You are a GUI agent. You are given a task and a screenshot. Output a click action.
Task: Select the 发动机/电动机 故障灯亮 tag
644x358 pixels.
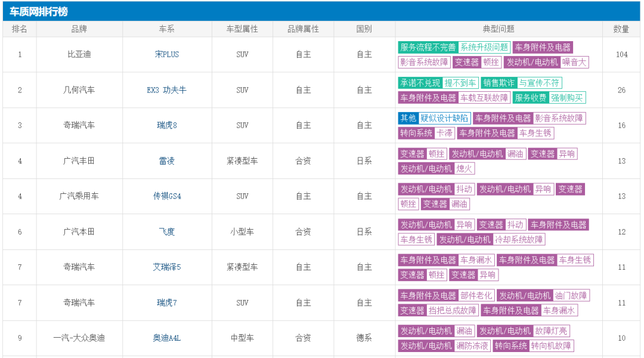(x=524, y=331)
